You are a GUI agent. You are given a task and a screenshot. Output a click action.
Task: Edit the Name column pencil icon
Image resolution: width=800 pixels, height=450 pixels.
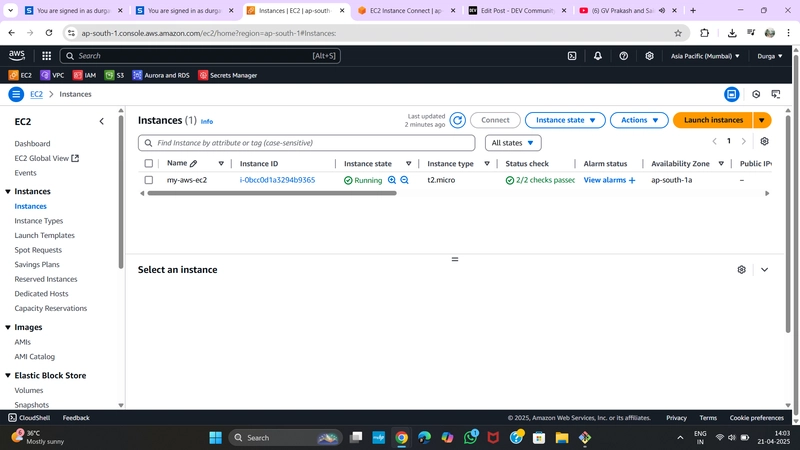point(193,164)
